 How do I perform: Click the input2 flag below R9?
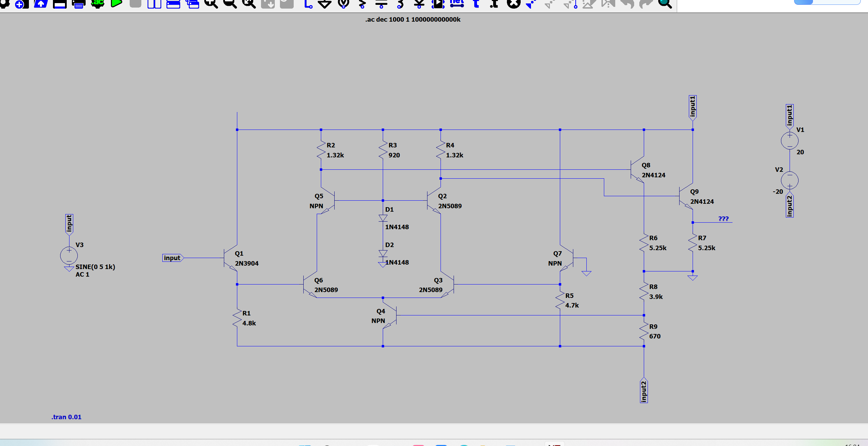click(644, 390)
